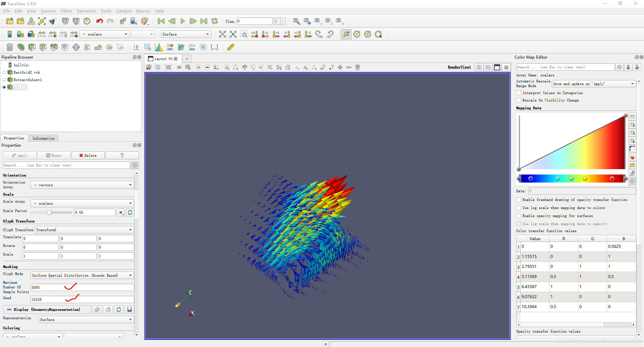This screenshot has width=644, height=347.
Task: Click Maximum Number Of Sample Points field
Action: (x=82, y=287)
